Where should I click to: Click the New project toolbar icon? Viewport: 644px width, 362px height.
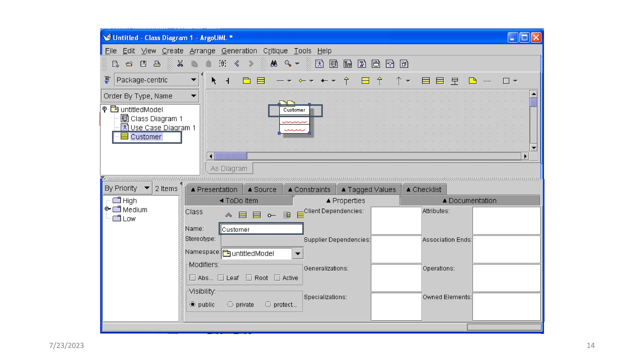point(115,64)
